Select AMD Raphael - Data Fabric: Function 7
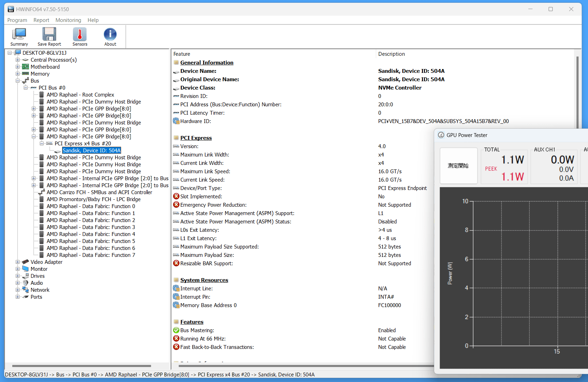This screenshot has height=382, width=588. click(x=91, y=255)
